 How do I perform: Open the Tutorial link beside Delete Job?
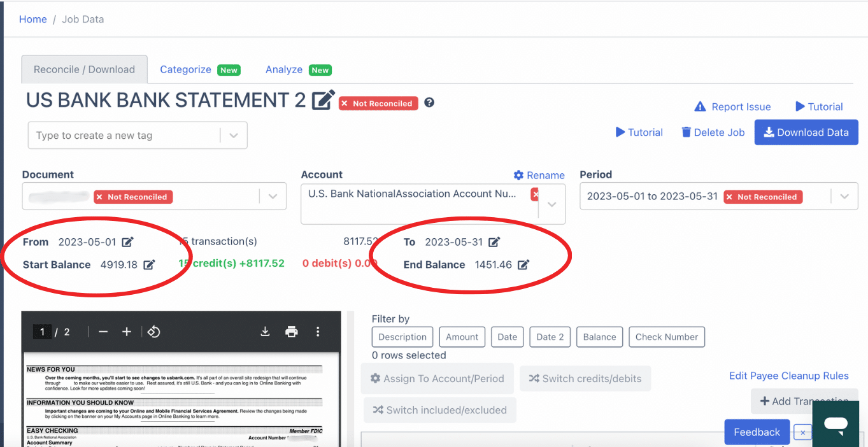point(639,132)
